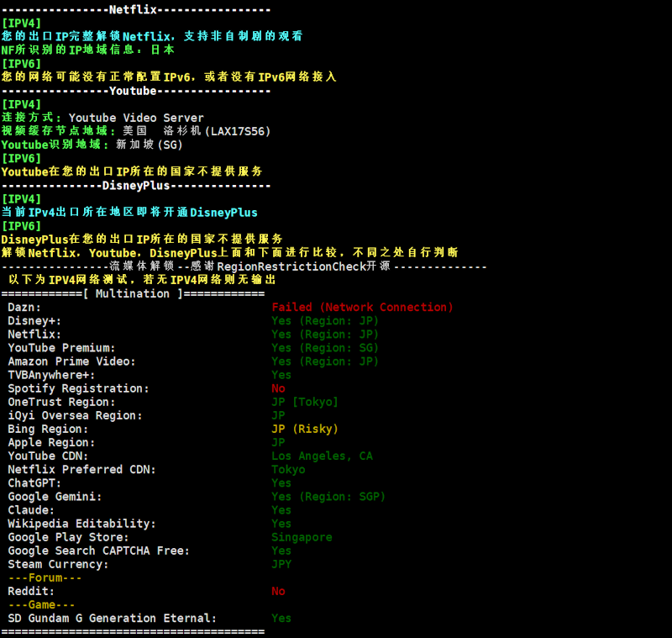
Task: Click the red No beside Reddit
Action: pos(278,591)
